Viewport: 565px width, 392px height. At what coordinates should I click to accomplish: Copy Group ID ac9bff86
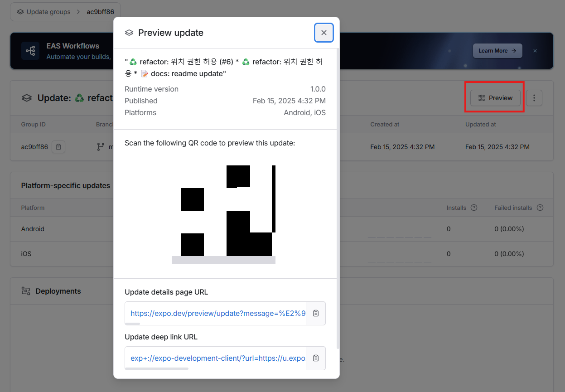pos(58,147)
